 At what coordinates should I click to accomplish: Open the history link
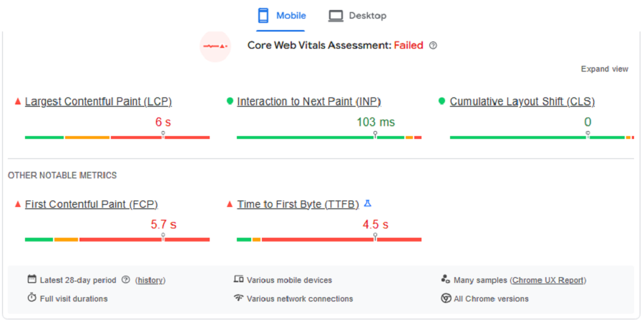pos(150,280)
